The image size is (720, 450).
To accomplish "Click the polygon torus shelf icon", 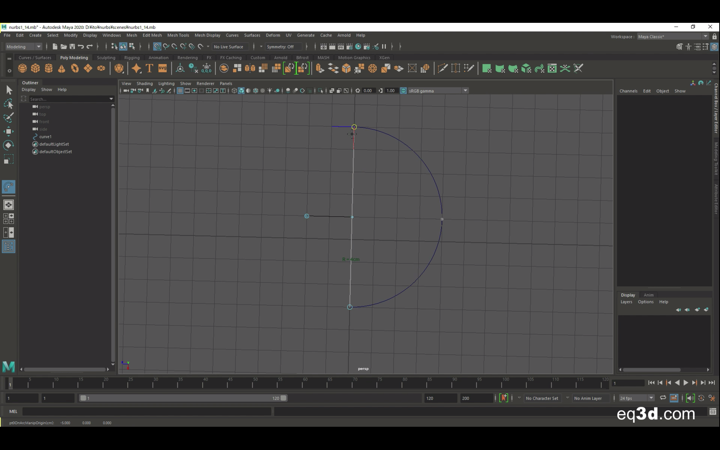I will pos(74,69).
